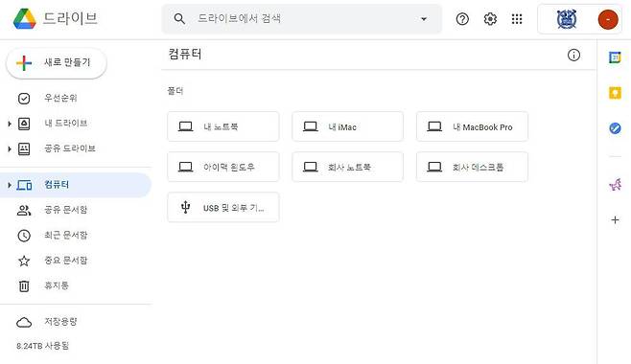Select the 내 iMac computer folder
The height and width of the screenshot is (364, 631).
point(348,126)
